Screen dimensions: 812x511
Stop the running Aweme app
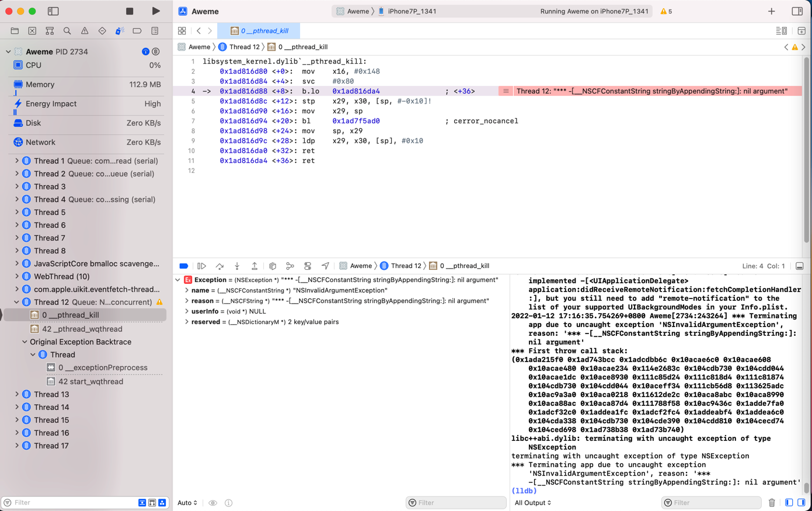pos(130,11)
